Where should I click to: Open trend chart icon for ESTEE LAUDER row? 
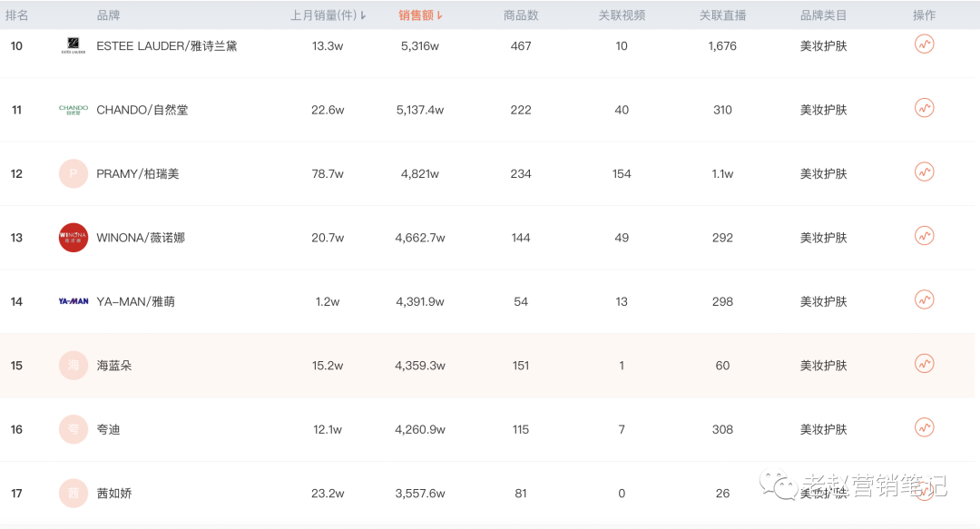[x=925, y=44]
